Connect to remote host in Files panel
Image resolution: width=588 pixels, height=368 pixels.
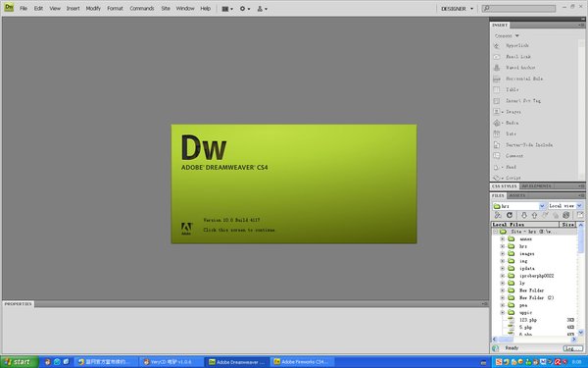click(498, 215)
